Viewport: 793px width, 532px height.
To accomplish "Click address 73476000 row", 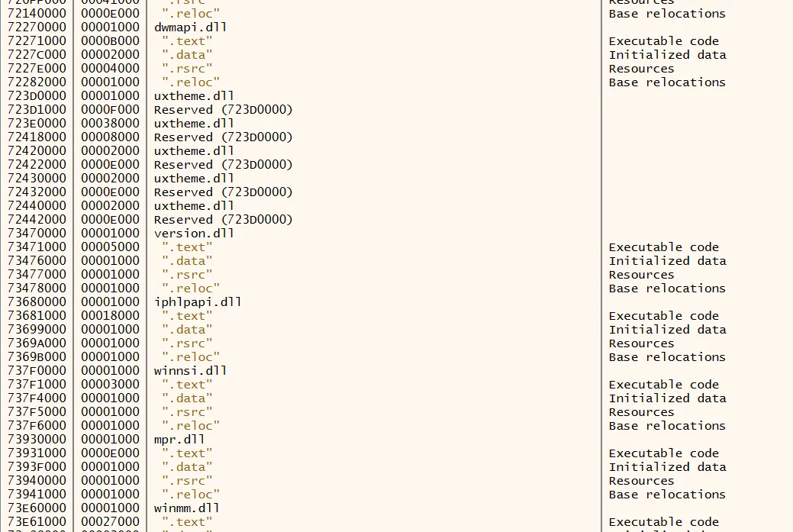I will 37,260.
